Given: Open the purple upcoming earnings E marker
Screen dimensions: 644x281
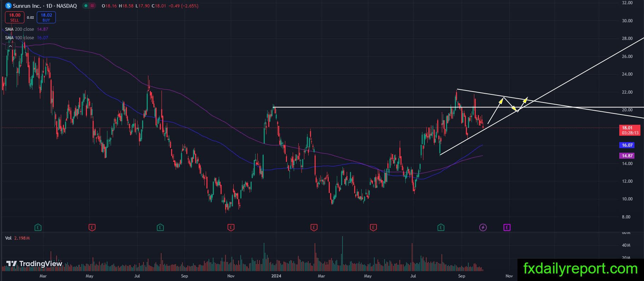Looking at the screenshot, I should (x=507, y=227).
